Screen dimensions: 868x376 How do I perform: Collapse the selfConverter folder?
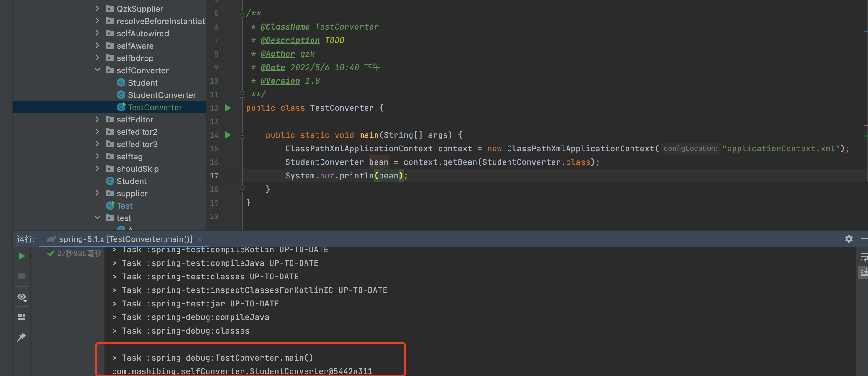point(98,70)
